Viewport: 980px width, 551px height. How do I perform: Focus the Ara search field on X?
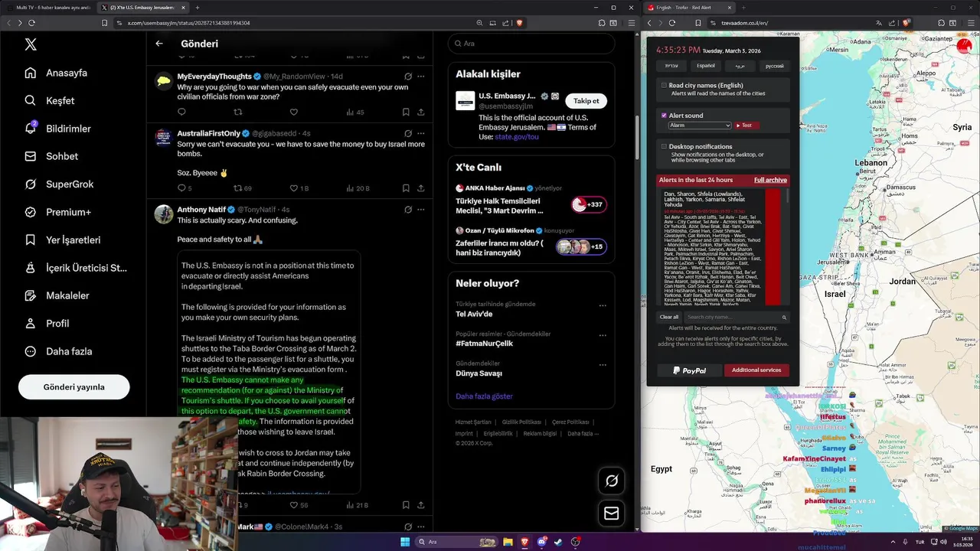[x=531, y=44]
